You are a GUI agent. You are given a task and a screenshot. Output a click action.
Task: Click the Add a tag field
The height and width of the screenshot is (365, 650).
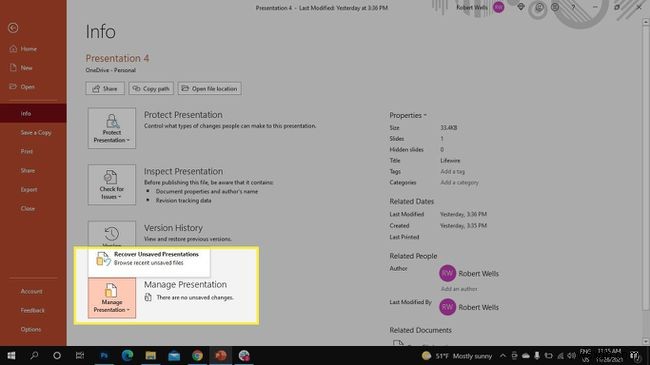[x=452, y=171]
